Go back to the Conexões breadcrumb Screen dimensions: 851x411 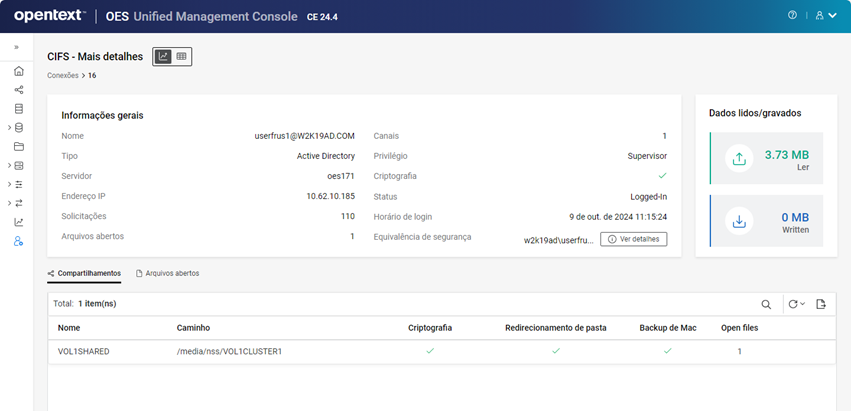click(x=62, y=75)
